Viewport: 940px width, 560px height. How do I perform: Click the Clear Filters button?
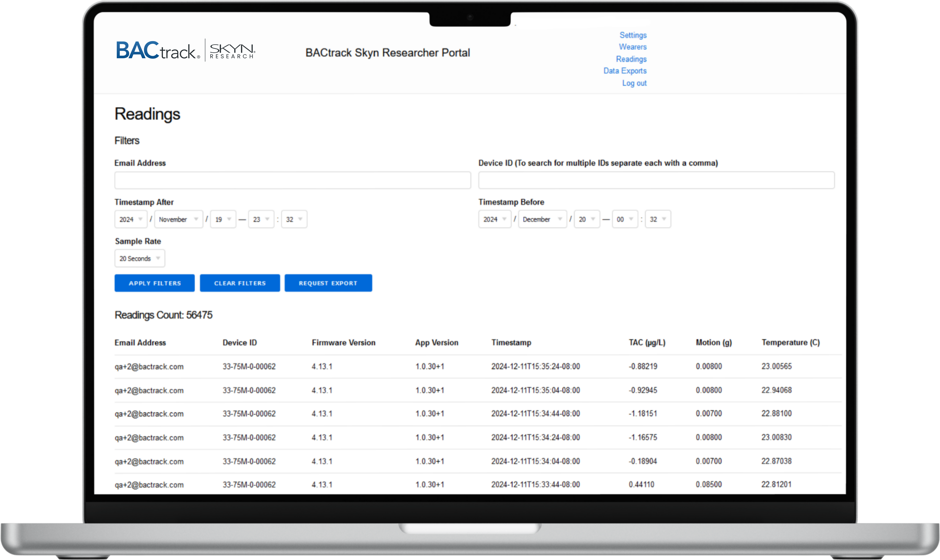point(240,283)
